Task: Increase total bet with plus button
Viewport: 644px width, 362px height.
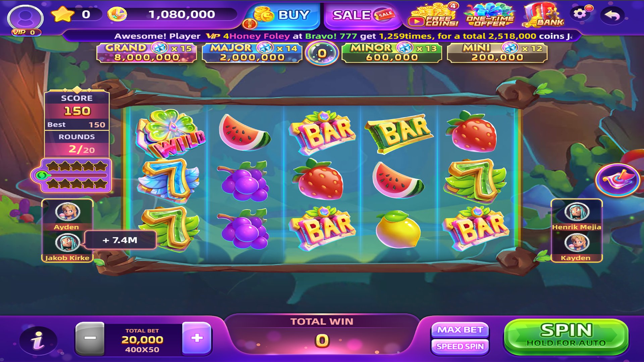Action: click(x=197, y=338)
